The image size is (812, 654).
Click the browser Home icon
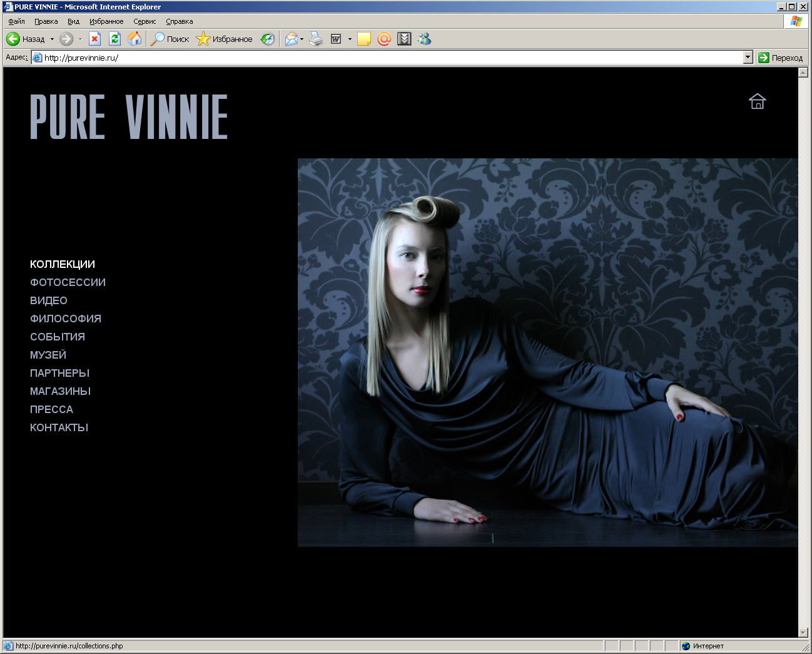click(x=135, y=39)
